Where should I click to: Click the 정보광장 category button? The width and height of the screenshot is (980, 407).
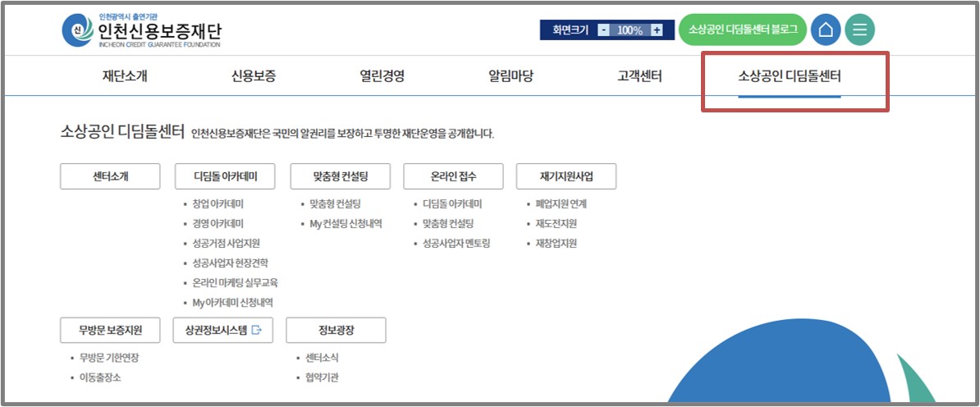337,330
